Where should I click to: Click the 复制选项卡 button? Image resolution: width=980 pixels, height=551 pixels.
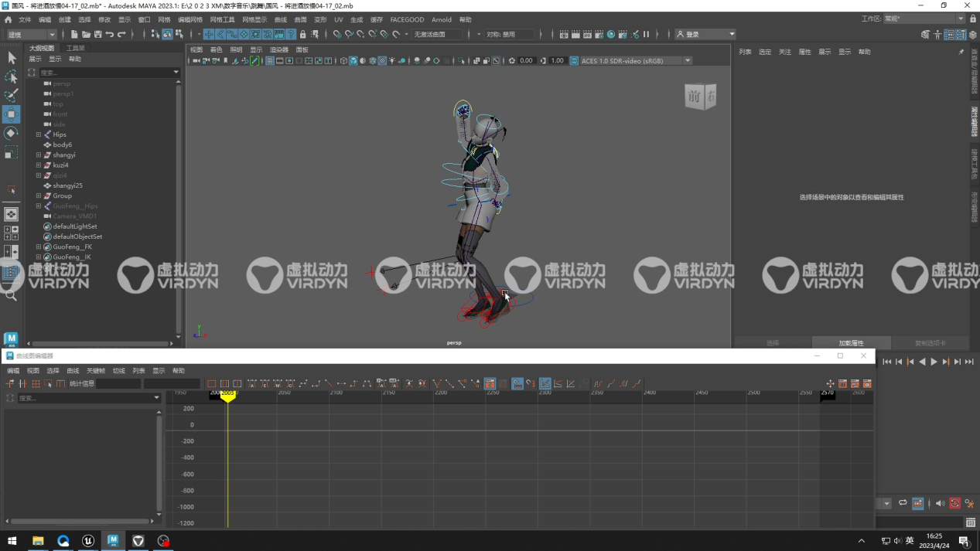pos(930,342)
